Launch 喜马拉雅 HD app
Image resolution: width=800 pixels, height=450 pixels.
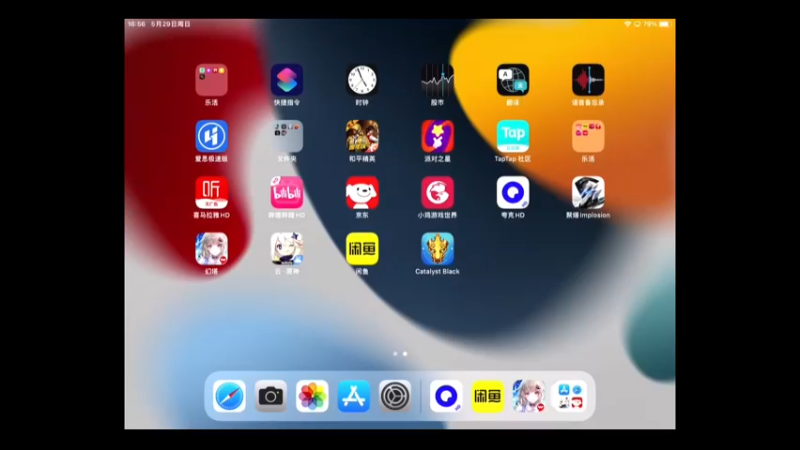(211, 193)
